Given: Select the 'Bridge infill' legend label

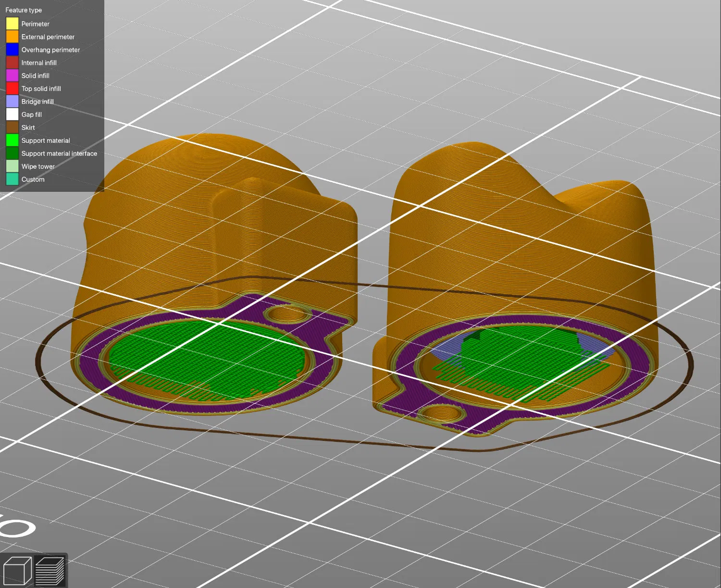Looking at the screenshot, I should [x=37, y=102].
